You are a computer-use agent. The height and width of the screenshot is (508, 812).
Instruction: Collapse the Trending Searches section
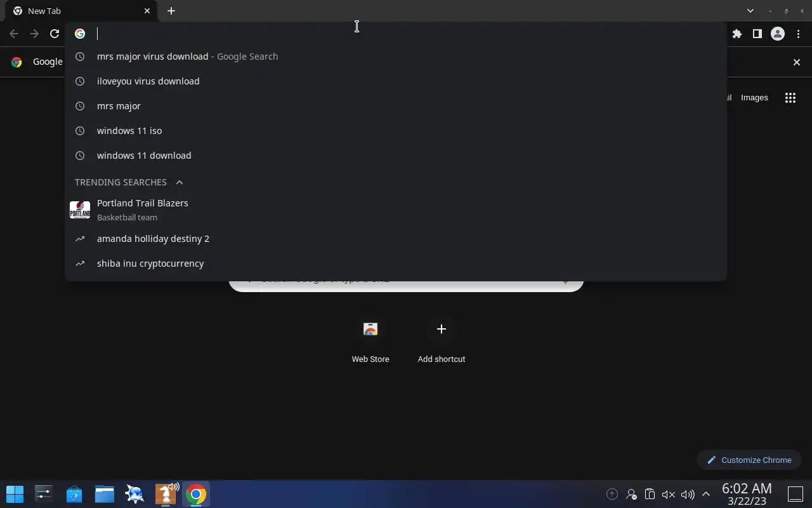click(x=180, y=182)
